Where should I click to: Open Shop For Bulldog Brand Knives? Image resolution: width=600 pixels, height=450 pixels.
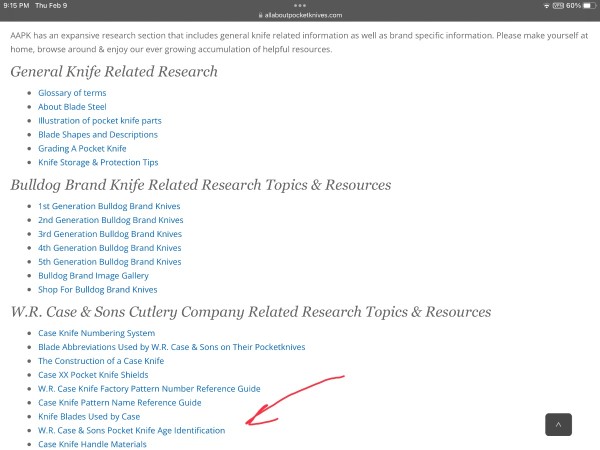tap(97, 290)
